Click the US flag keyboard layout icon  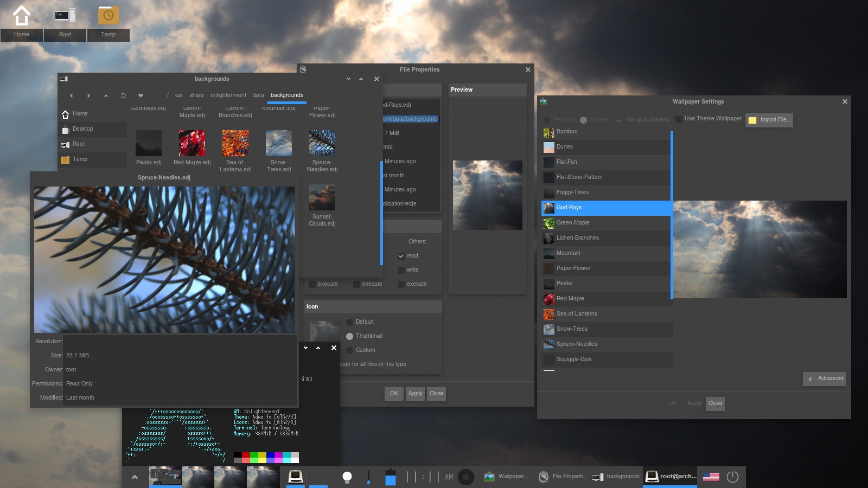pos(711,477)
